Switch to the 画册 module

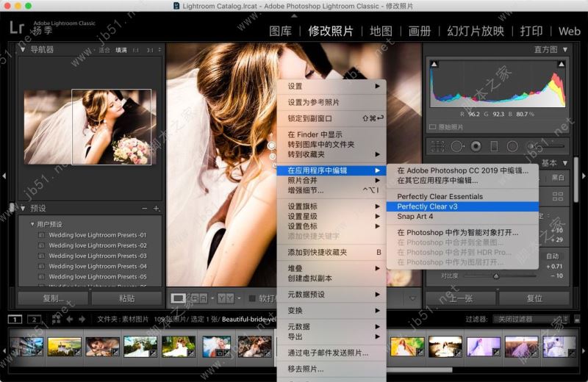pos(420,31)
